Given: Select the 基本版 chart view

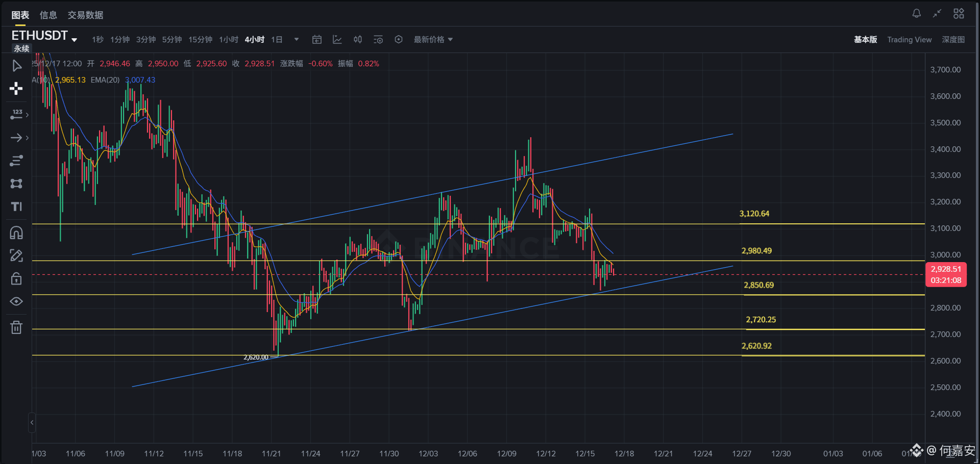Looking at the screenshot, I should click(866, 39).
